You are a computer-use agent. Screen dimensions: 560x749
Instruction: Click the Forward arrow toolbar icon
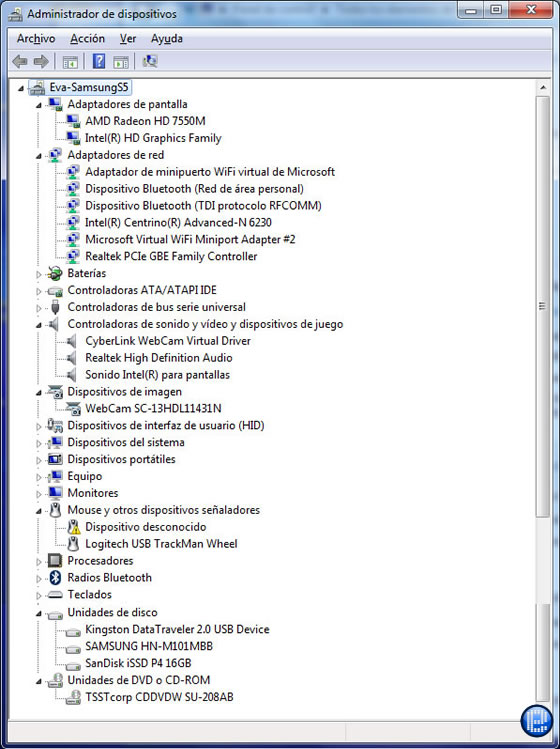[41, 61]
